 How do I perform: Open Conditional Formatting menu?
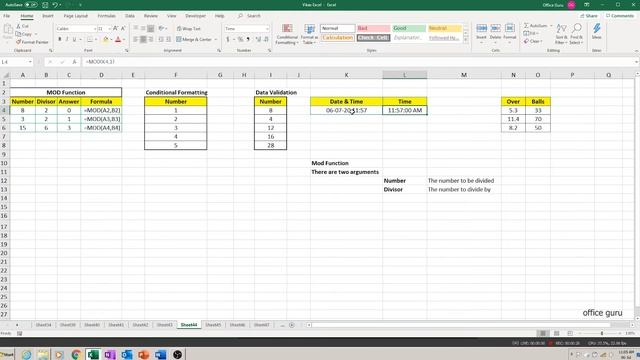pos(287,34)
